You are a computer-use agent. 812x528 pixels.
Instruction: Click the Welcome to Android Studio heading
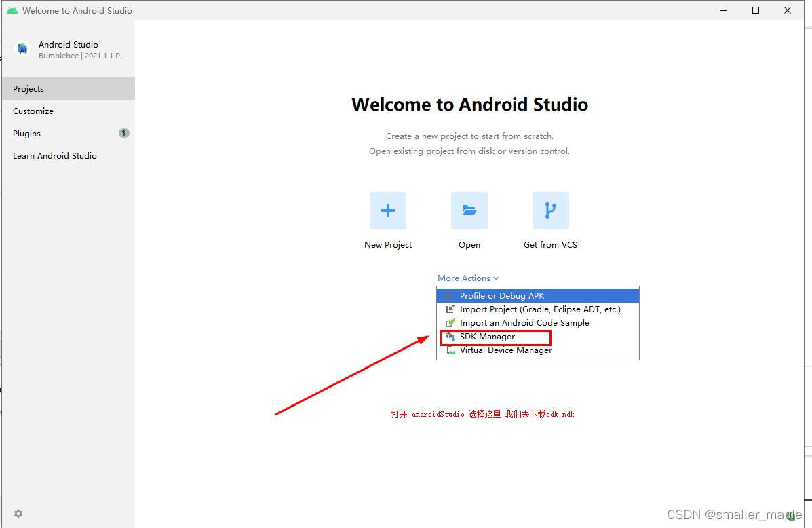(469, 104)
